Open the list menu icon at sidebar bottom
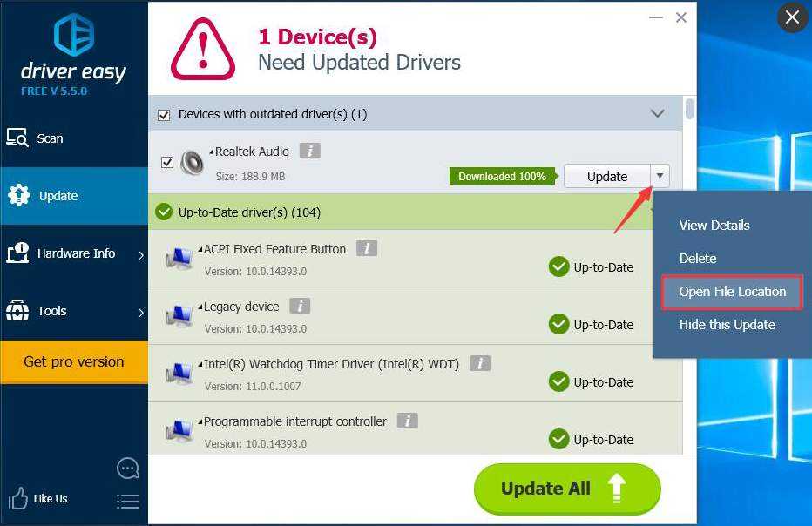The image size is (812, 526). pyautogui.click(x=128, y=501)
